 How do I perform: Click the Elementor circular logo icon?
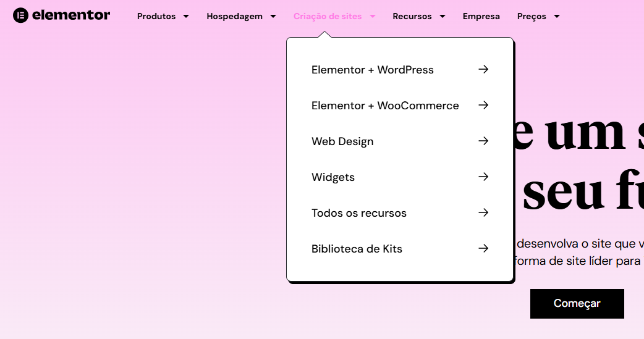[20, 15]
